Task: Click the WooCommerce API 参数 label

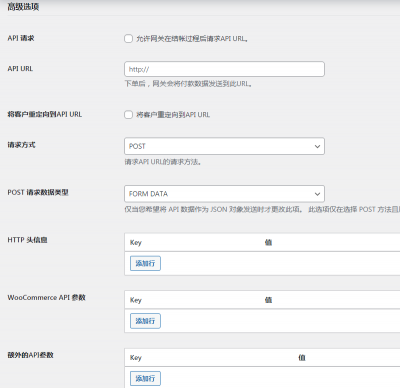Action: coord(46,297)
